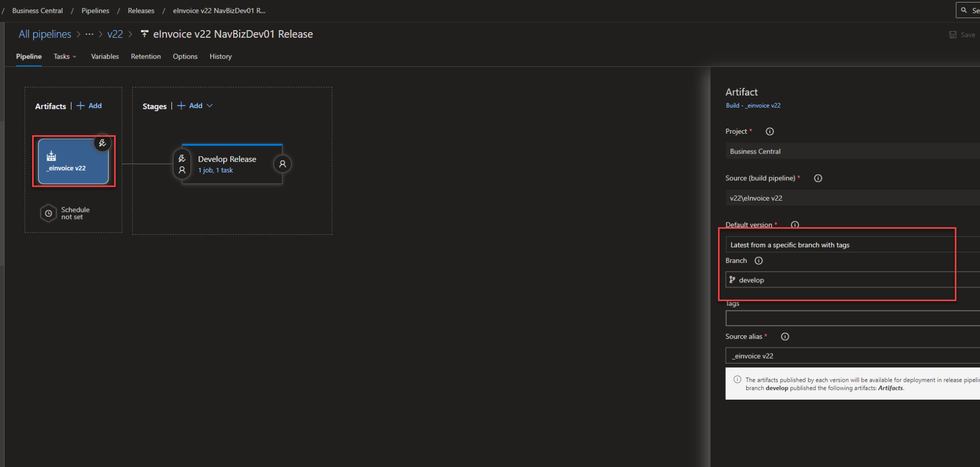
Task: Click the Source alias input field
Action: coord(852,356)
